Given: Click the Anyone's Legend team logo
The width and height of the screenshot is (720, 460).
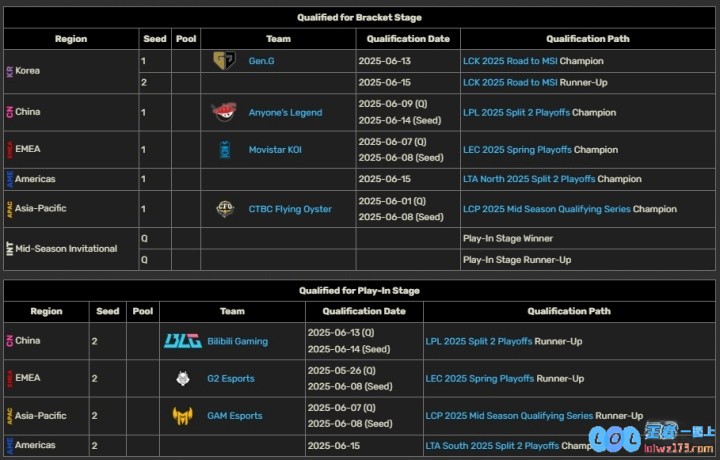Looking at the screenshot, I should click(x=225, y=112).
